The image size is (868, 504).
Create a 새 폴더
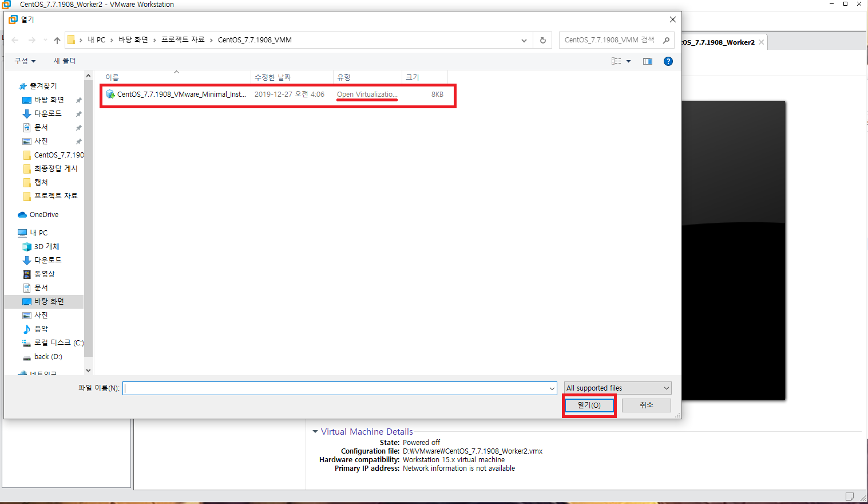pos(65,61)
